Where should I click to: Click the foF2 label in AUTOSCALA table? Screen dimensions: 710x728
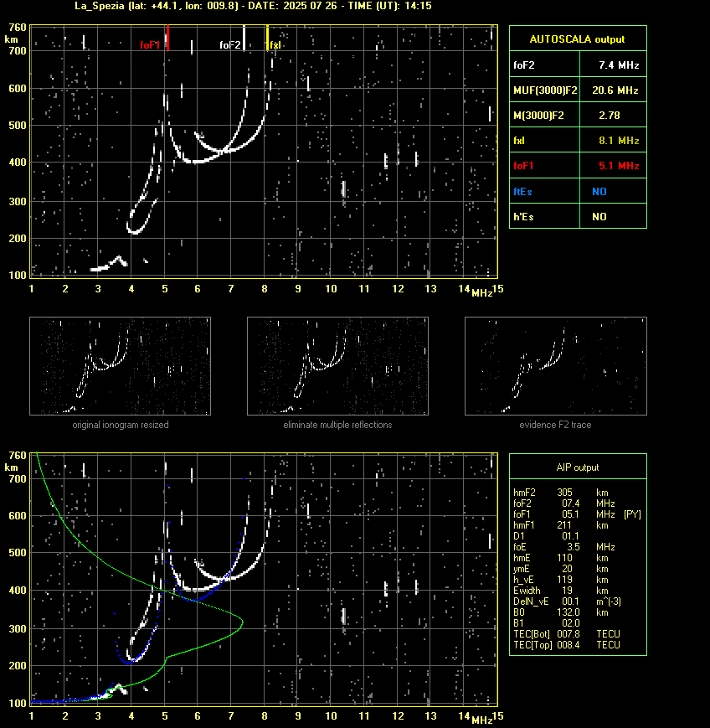click(x=524, y=65)
